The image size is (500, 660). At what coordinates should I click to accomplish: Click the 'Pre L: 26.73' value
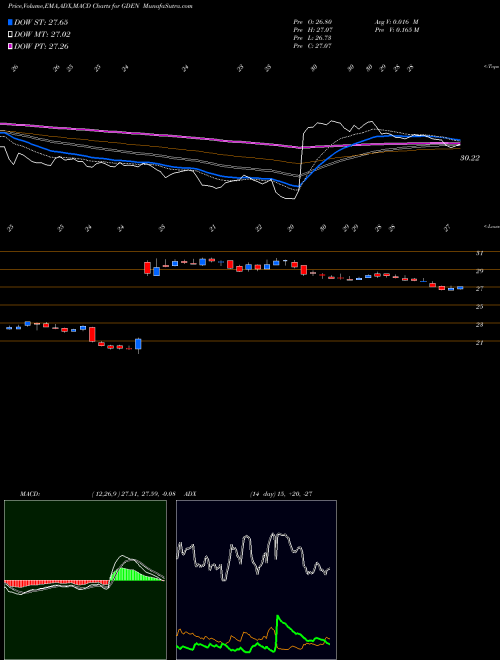point(313,38)
